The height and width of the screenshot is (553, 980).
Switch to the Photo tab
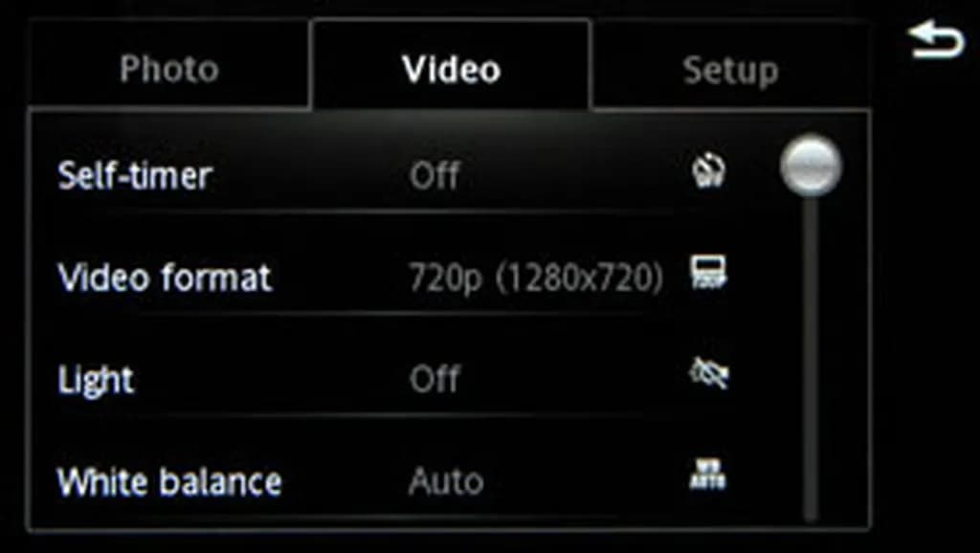169,69
